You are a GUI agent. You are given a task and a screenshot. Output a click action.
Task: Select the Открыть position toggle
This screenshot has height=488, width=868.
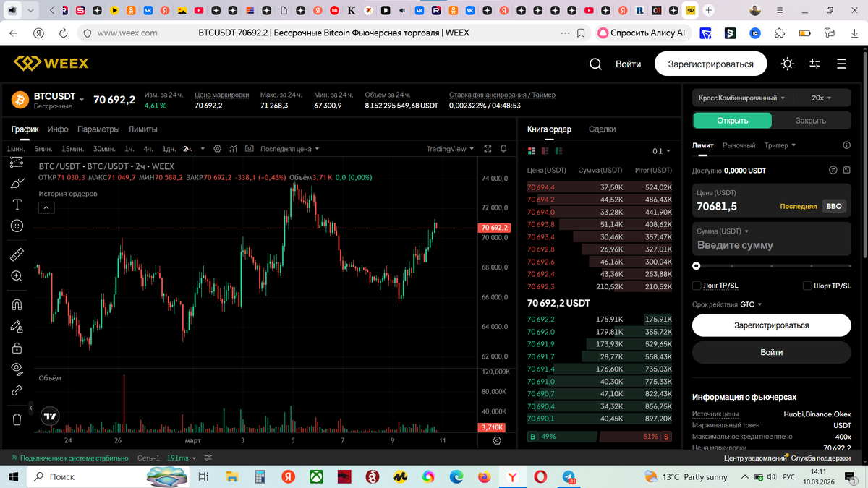[x=732, y=121]
